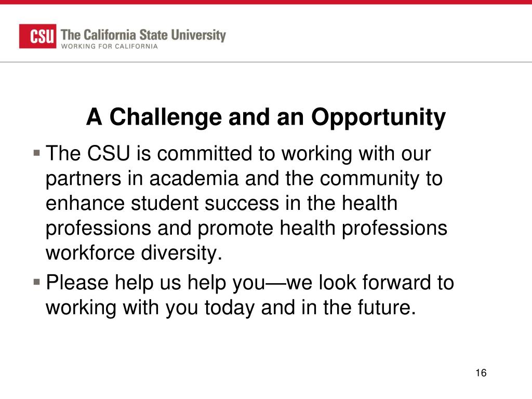Click the phrase enhance student success

tap(162, 203)
